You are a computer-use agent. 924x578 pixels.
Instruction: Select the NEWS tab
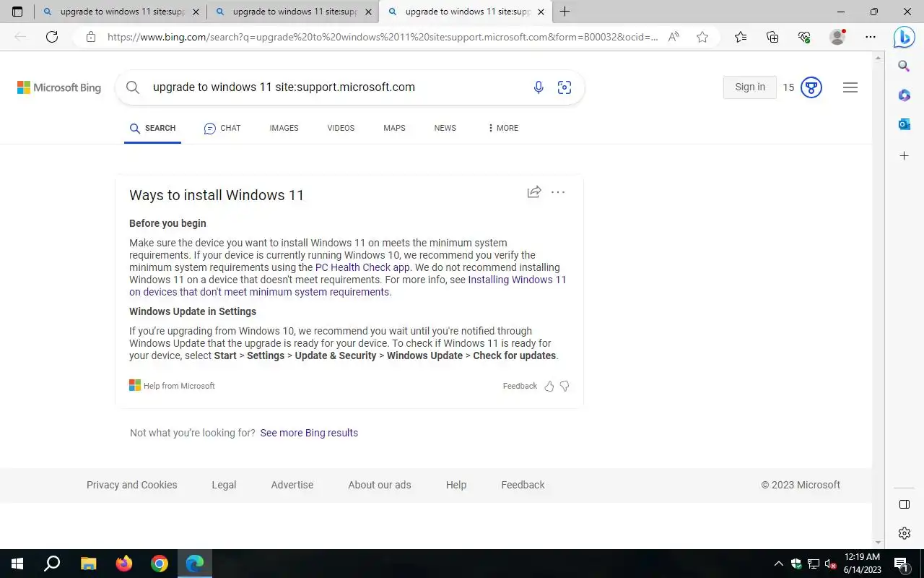tap(445, 128)
